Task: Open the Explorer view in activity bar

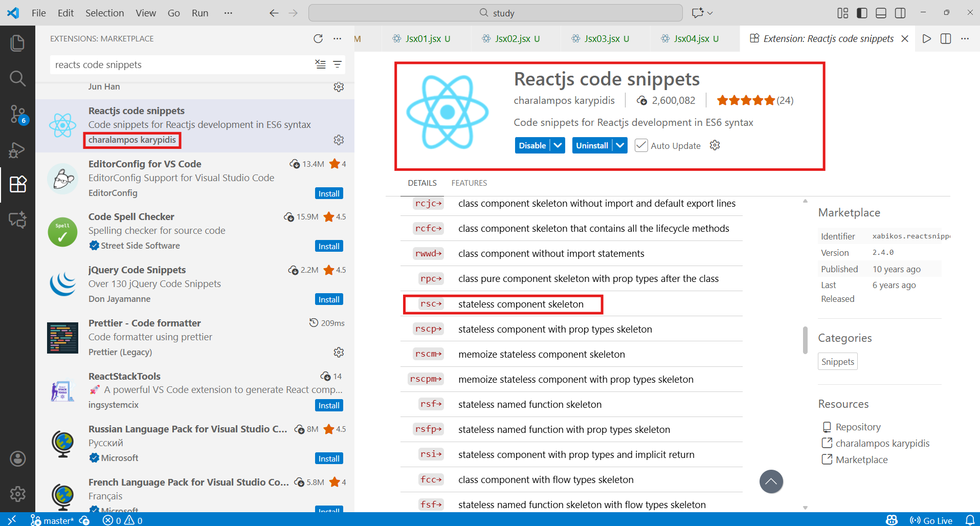Action: (17, 43)
